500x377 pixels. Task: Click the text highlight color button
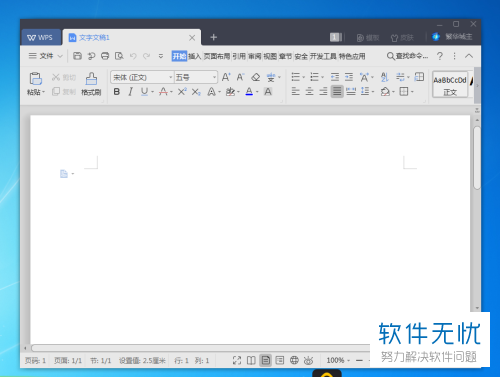230,92
